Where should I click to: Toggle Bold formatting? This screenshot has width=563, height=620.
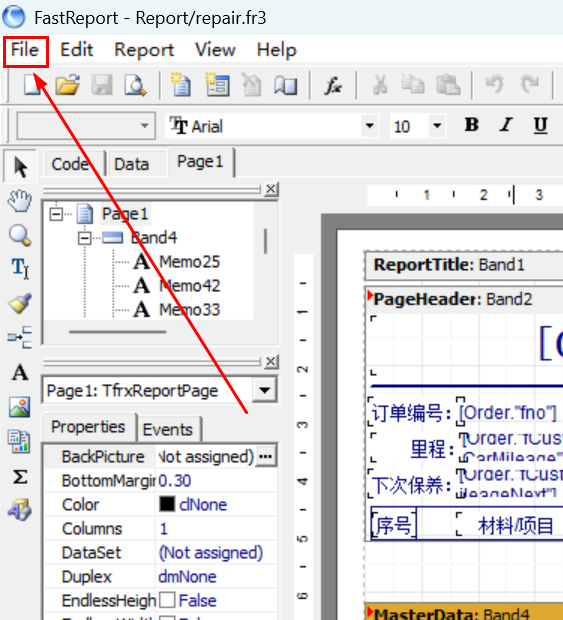pos(472,125)
